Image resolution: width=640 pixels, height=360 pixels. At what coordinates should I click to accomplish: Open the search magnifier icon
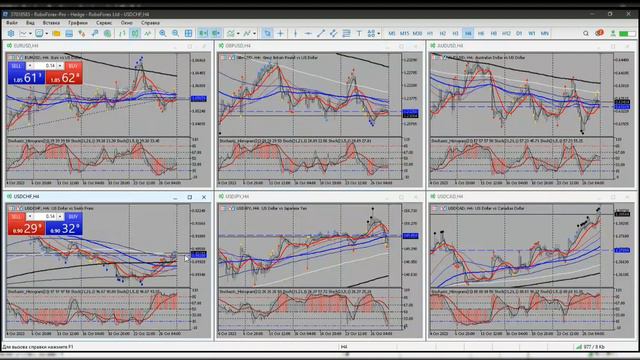586,33
